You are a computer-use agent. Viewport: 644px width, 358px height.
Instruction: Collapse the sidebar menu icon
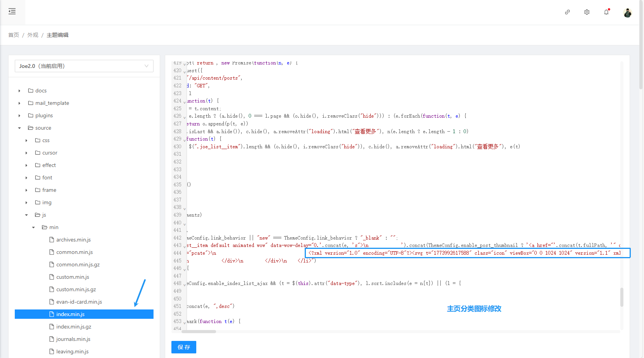pyautogui.click(x=12, y=12)
